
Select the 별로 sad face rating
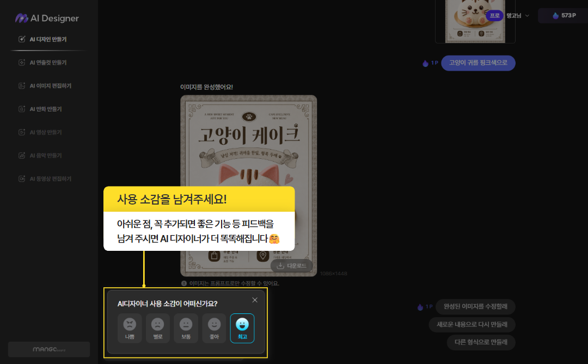[x=158, y=329]
